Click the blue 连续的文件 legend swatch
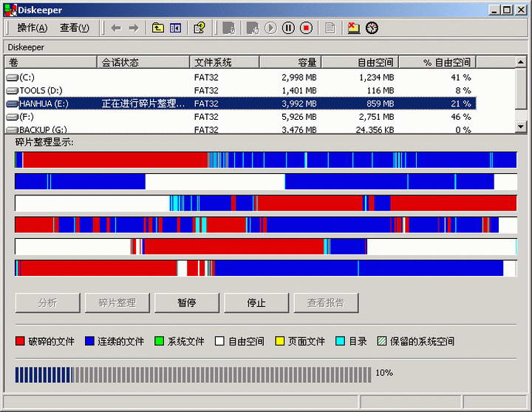This screenshot has height=412, width=532. coord(89,341)
